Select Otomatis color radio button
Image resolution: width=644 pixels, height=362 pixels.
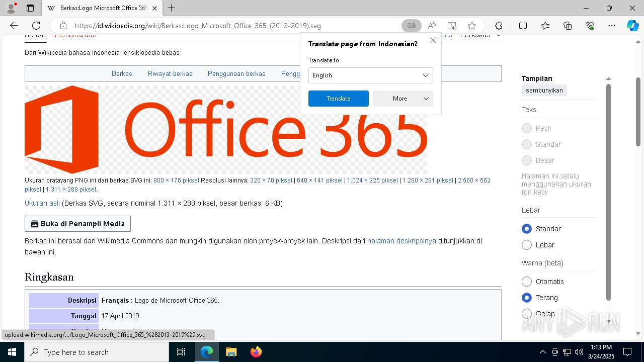pyautogui.click(x=527, y=282)
